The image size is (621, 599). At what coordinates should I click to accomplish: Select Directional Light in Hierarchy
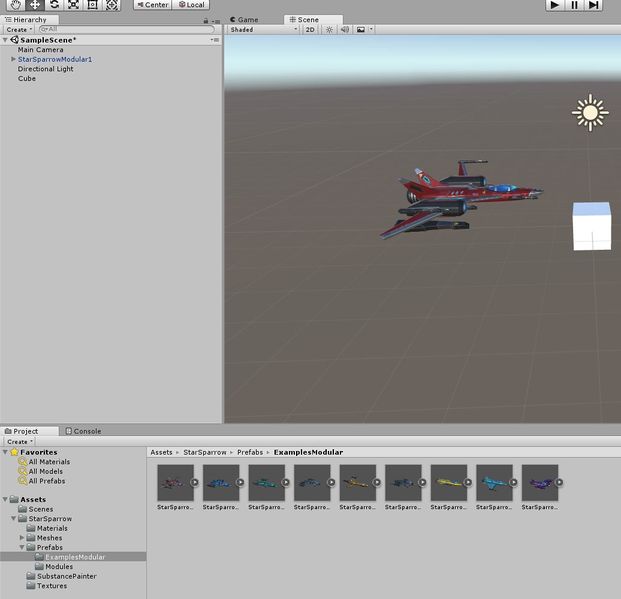[x=46, y=69]
